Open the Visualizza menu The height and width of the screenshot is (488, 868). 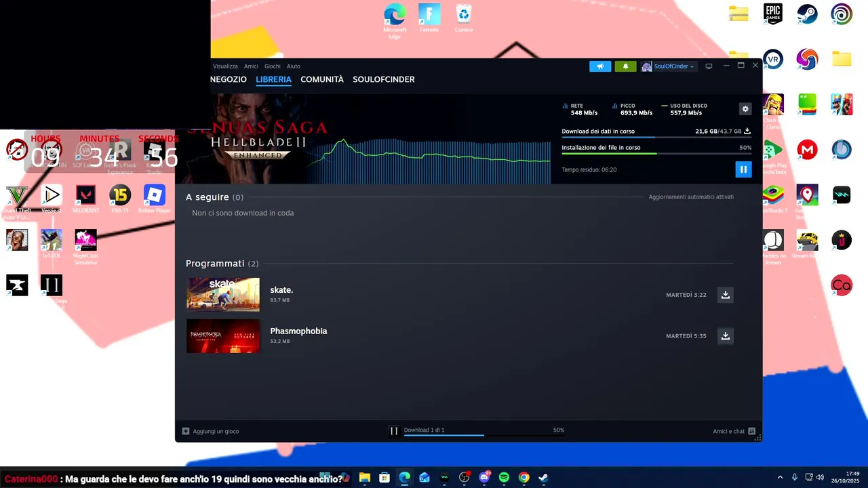(x=225, y=66)
